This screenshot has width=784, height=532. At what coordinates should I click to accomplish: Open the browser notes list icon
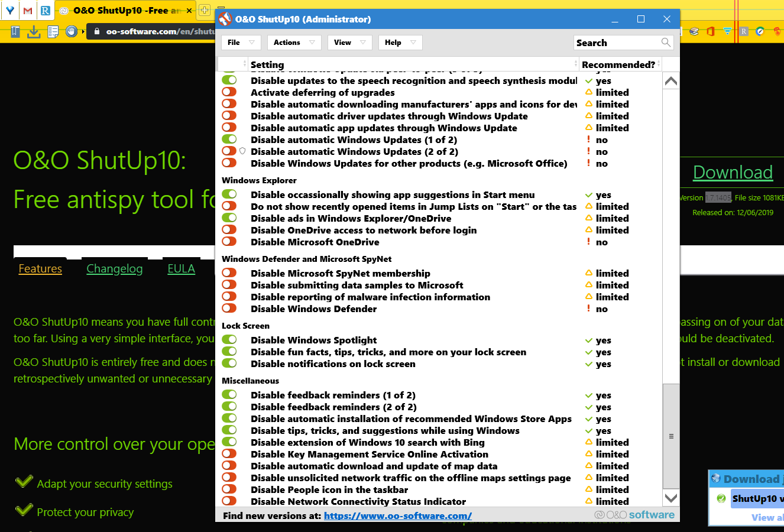[x=53, y=31]
